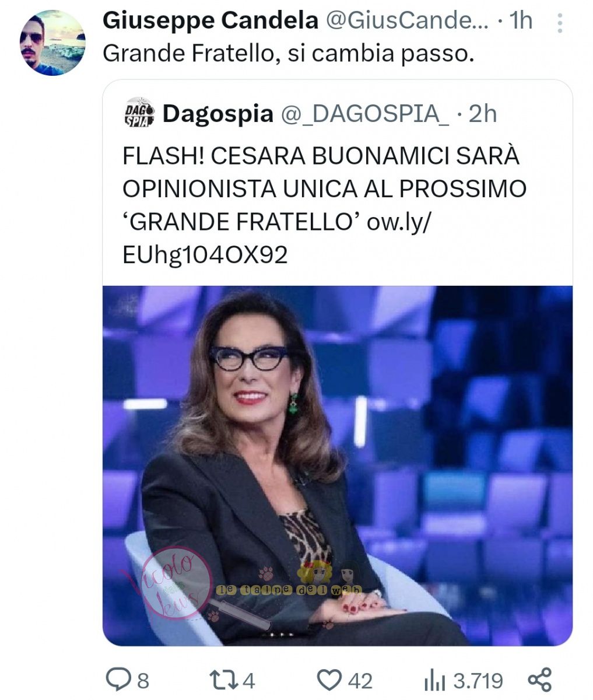This screenshot has width=593, height=700.
Task: Tap the retweet arrows icon
Action: [x=224, y=680]
